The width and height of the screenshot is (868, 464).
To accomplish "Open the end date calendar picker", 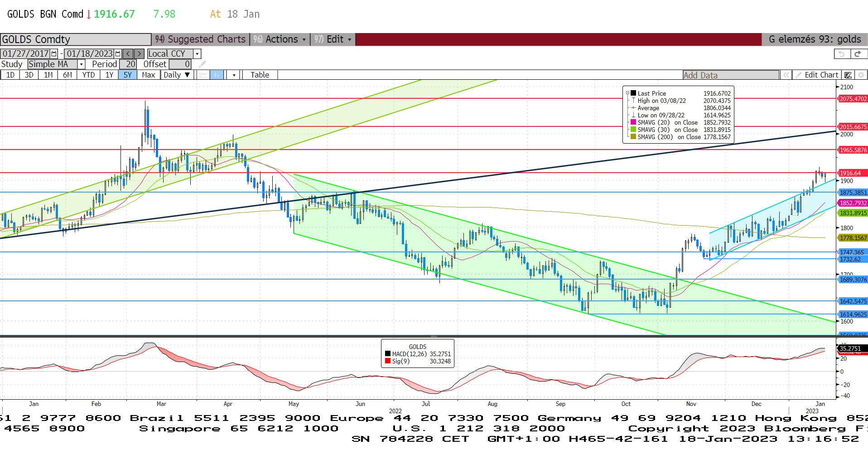I will (118, 53).
